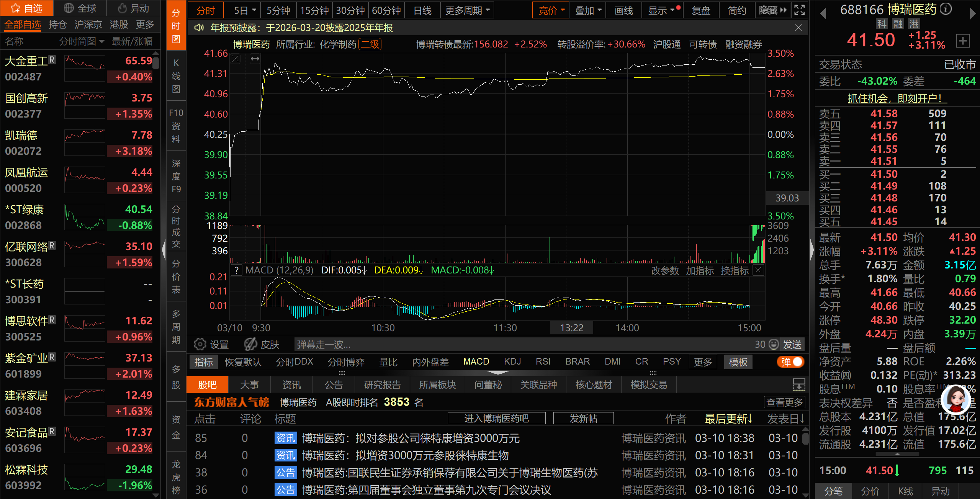The height and width of the screenshot is (499, 980).
Task: Open the 竞价 dropdown menu
Action: coord(551,10)
